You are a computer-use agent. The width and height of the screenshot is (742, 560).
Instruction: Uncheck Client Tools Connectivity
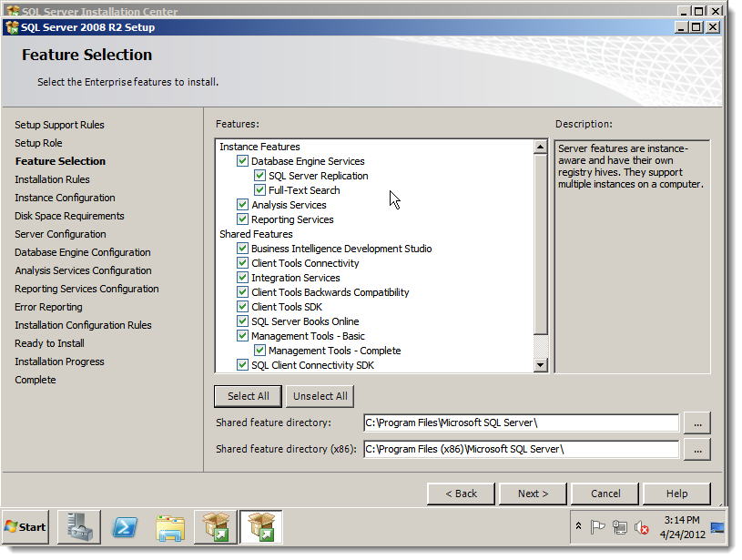pyautogui.click(x=242, y=263)
